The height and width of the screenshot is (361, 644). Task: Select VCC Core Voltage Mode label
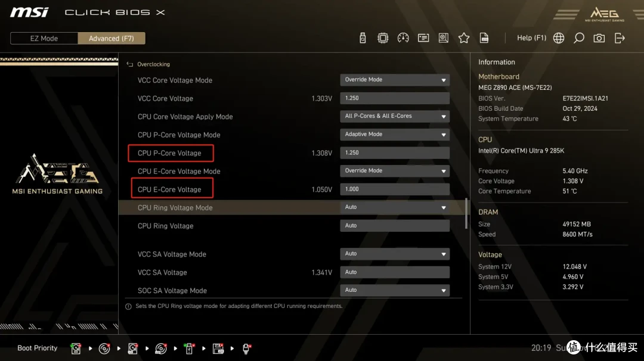coord(175,80)
